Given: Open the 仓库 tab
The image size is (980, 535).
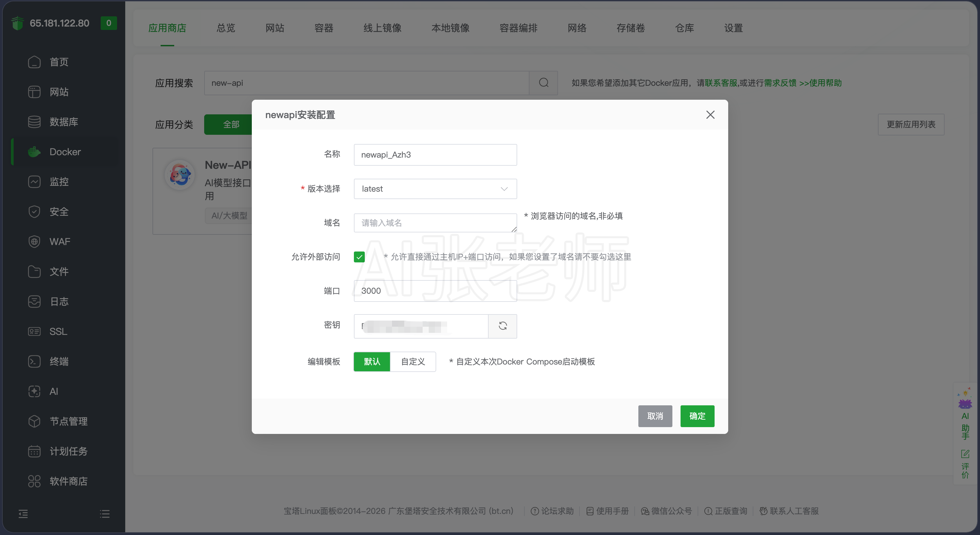Looking at the screenshot, I should point(684,28).
